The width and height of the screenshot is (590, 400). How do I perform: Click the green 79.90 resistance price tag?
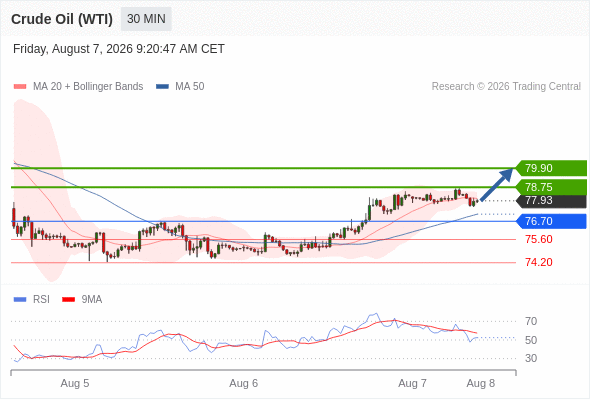pos(551,168)
